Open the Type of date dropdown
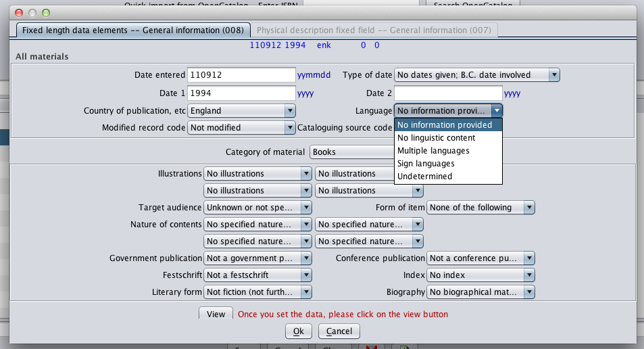 point(477,75)
